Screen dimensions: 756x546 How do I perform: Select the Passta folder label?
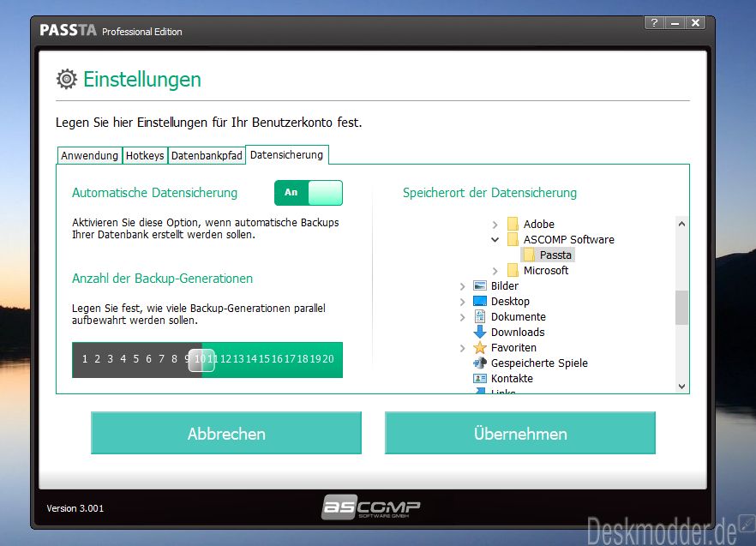(555, 255)
